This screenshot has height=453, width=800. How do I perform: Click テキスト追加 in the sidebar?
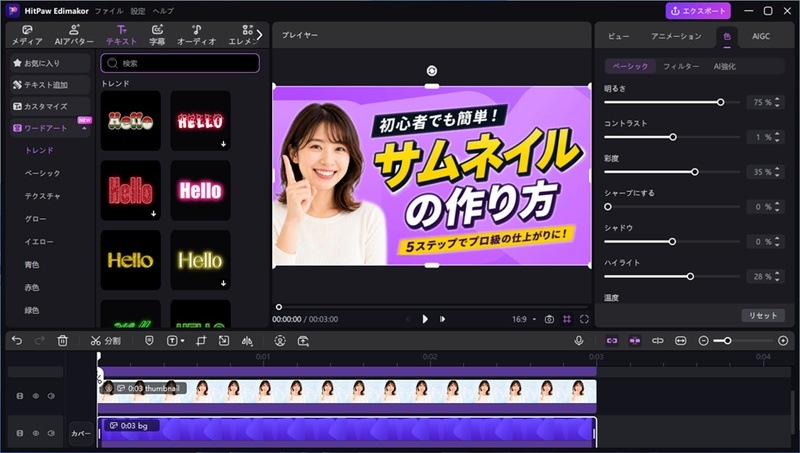pos(50,85)
